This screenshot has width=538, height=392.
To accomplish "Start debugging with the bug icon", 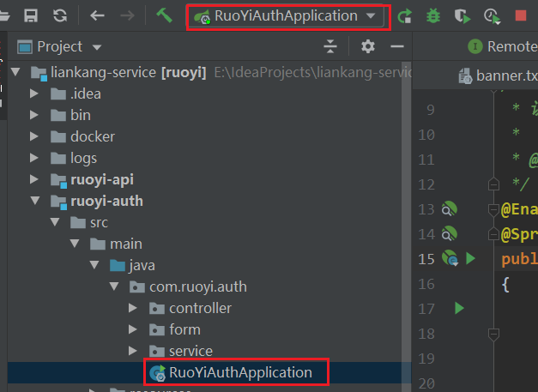I will tap(433, 15).
